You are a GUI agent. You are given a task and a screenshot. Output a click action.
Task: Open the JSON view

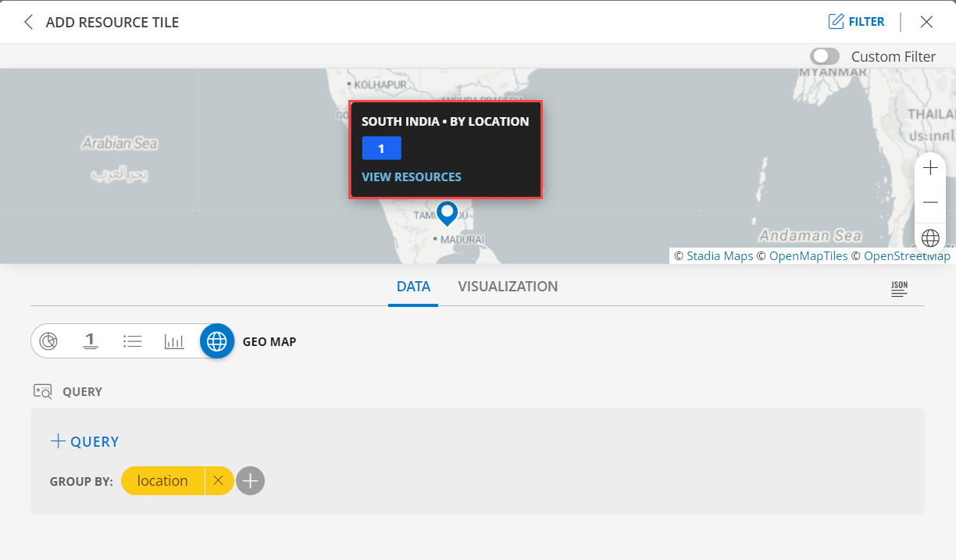click(x=899, y=288)
